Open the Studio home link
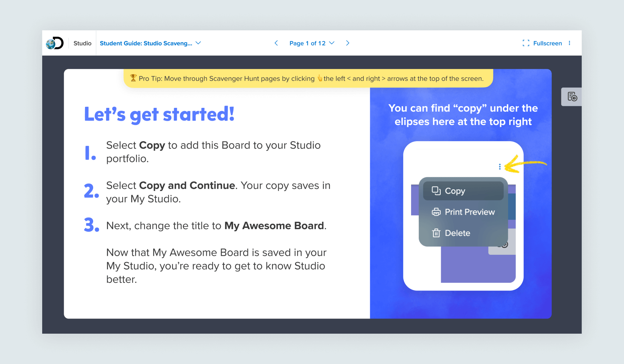This screenshot has height=364, width=624. [x=82, y=43]
